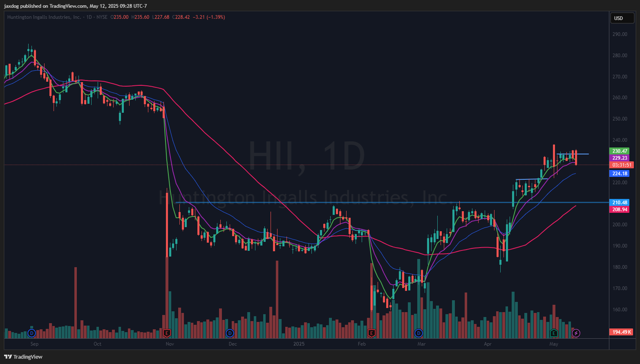Click the Apr label on the time axis

(x=488, y=344)
